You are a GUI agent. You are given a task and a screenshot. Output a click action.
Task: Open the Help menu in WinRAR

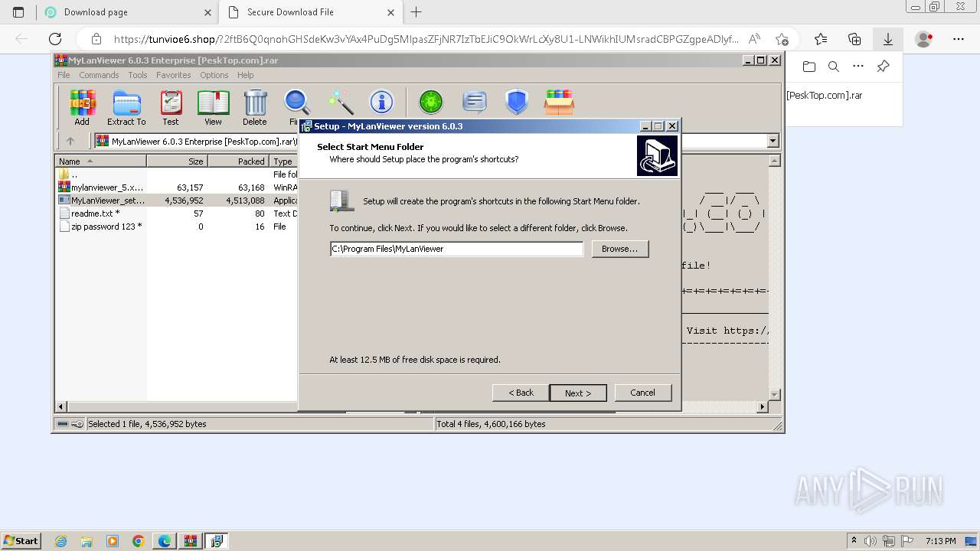coord(245,75)
